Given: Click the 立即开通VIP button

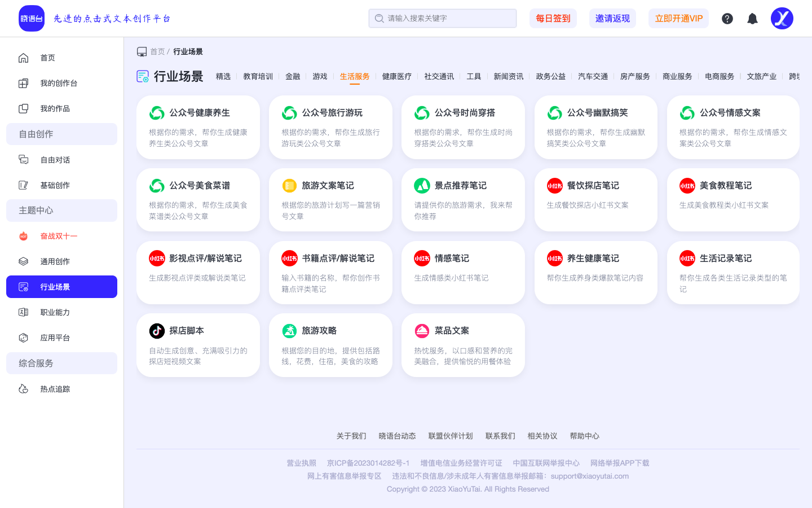Looking at the screenshot, I should 678,18.
